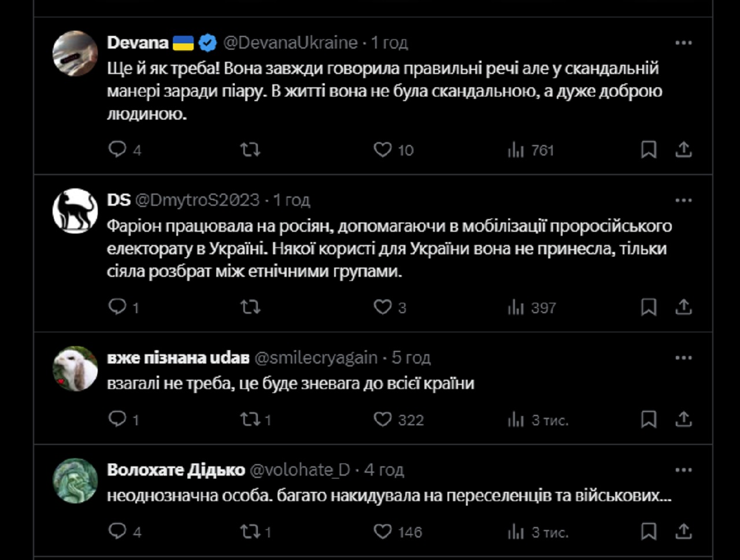The width and height of the screenshot is (740, 560).
Task: Open more options on Devana's tweet
Action: point(683,43)
